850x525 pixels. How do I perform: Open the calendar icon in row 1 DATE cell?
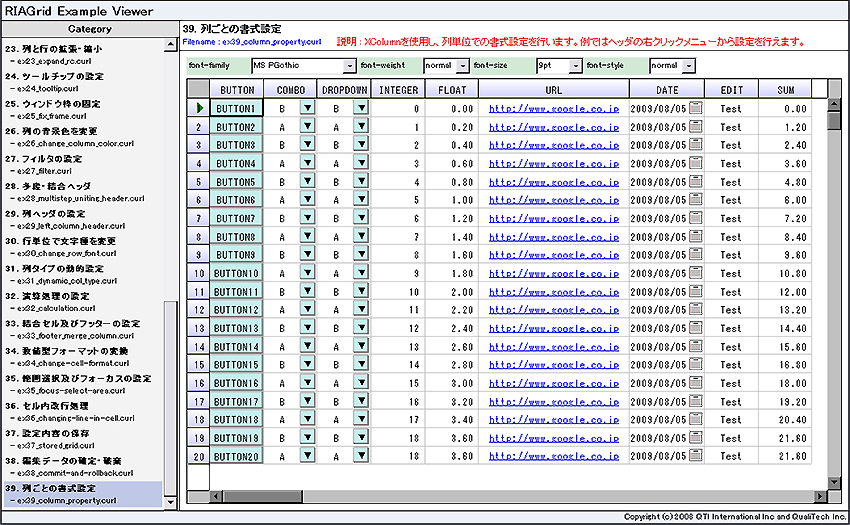coord(696,109)
